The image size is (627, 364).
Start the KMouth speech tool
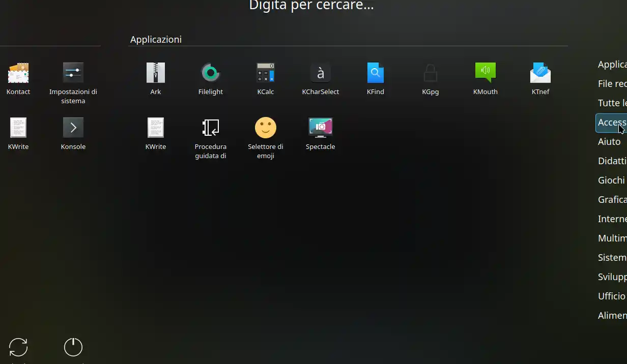[x=485, y=76]
